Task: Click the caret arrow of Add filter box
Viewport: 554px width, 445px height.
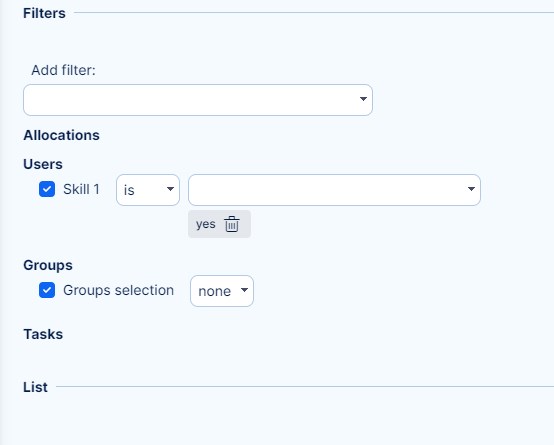Action: pyautogui.click(x=363, y=99)
